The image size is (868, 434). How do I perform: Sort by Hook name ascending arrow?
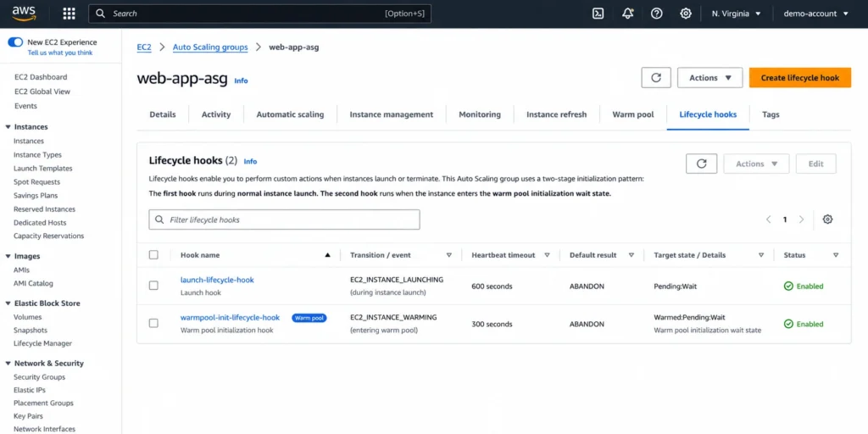coord(327,255)
